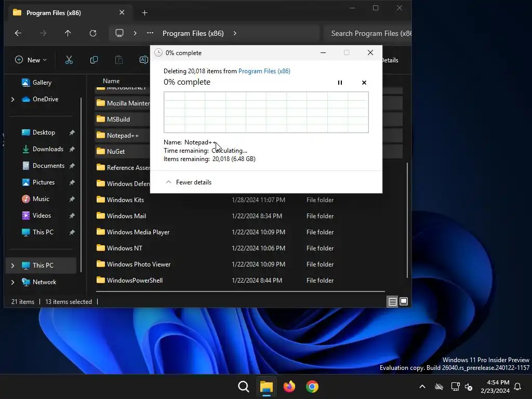Add a new File Explorer tab
532x399 pixels.
[x=144, y=13]
